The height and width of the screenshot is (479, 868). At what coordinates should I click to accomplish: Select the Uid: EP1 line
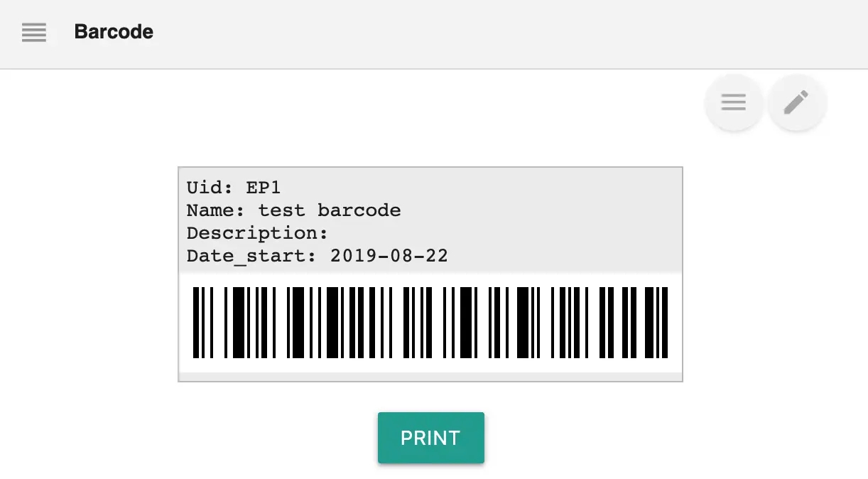click(234, 188)
